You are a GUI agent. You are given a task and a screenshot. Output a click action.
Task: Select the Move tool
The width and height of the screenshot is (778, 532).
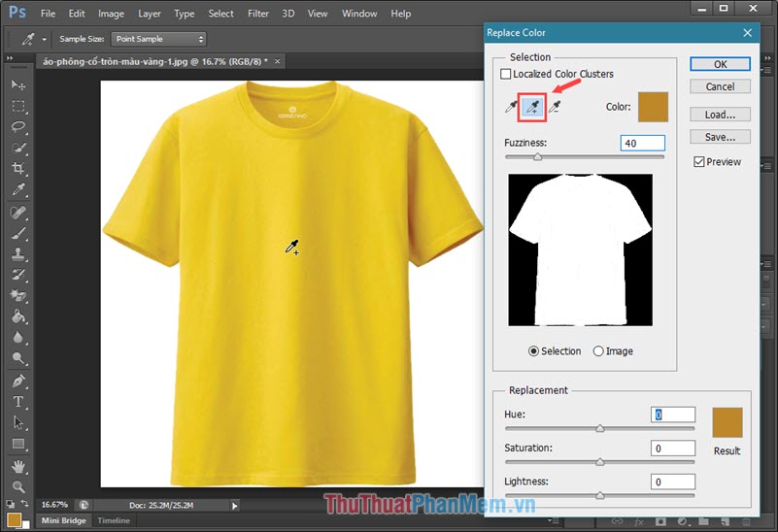coord(18,85)
